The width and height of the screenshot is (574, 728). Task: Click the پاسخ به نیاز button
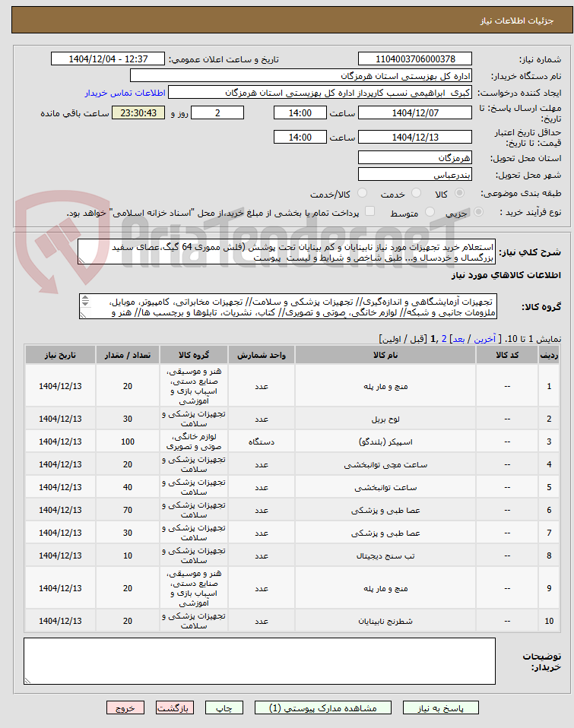tap(440, 708)
